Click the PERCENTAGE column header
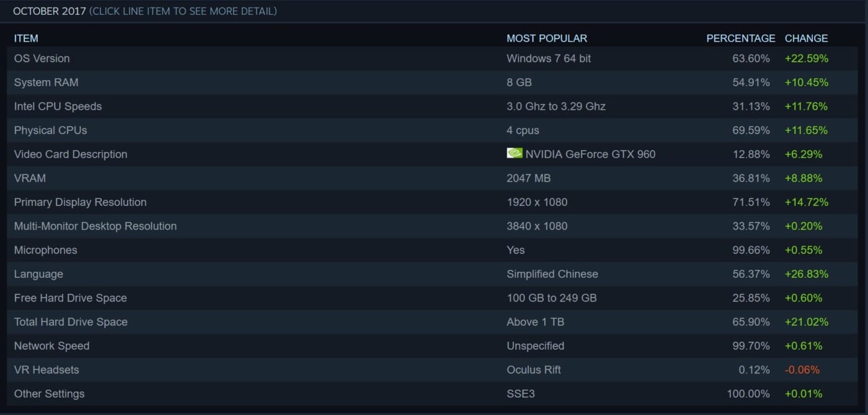The width and height of the screenshot is (868, 415). coord(741,38)
